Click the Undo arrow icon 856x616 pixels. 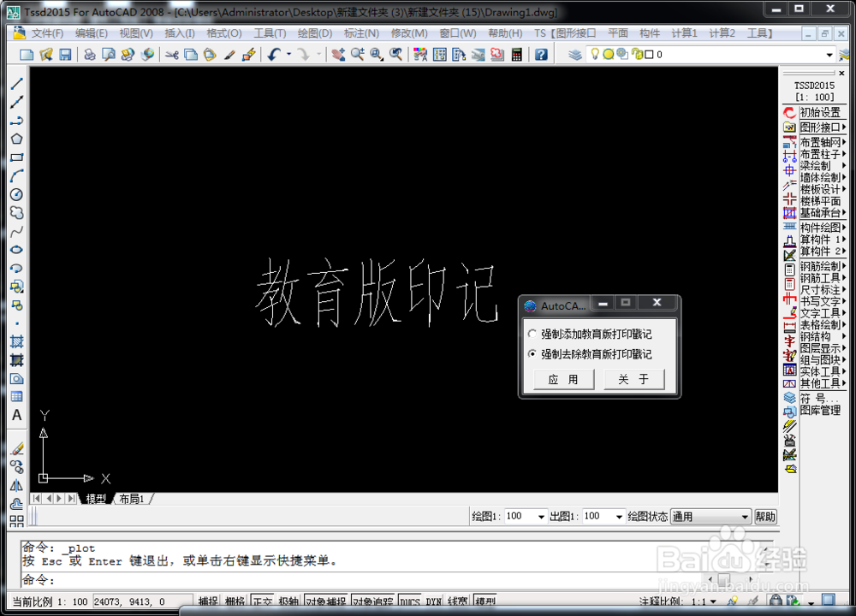coord(274,55)
